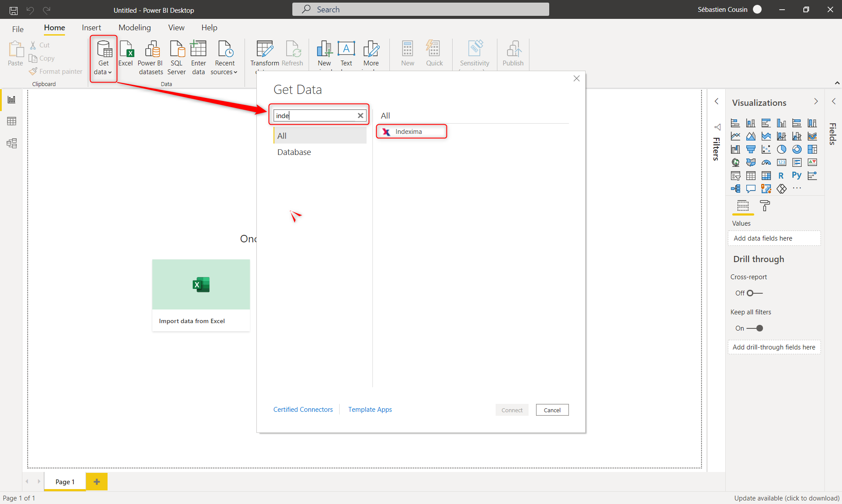Expand the Fields pane chevron

[x=834, y=101]
